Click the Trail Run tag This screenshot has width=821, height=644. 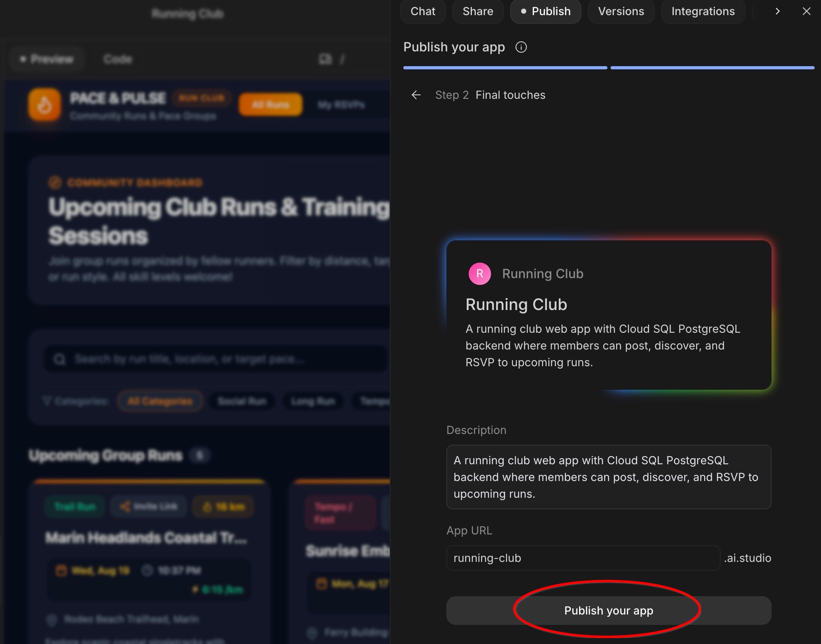point(75,507)
